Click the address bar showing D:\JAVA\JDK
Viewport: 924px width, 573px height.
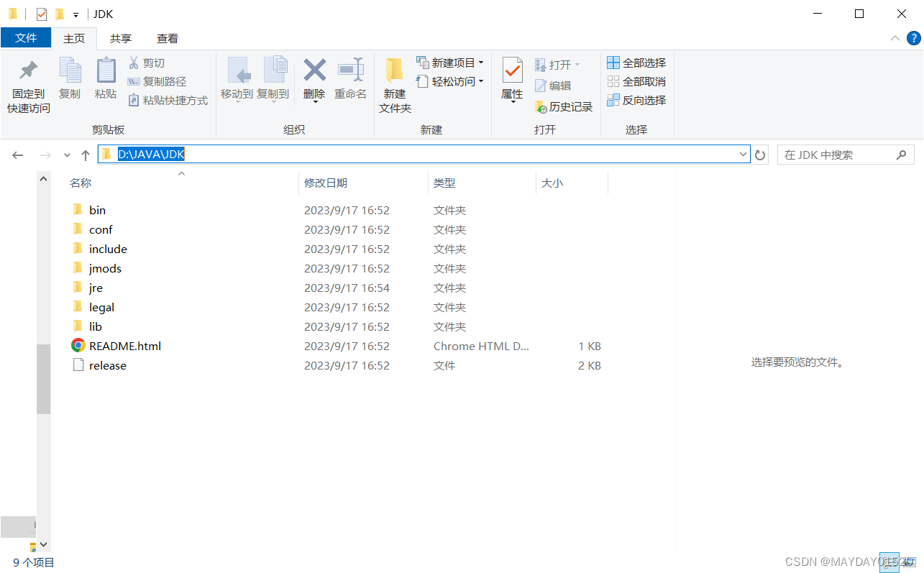point(424,155)
